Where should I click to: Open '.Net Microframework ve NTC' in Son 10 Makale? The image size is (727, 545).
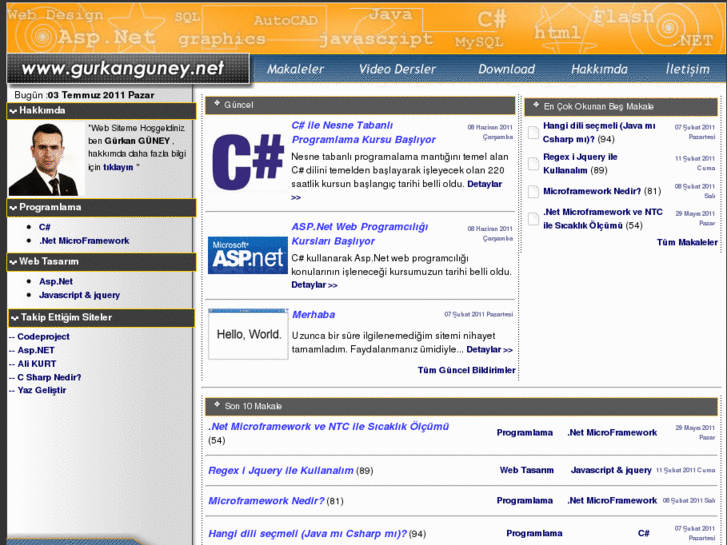tap(329, 426)
